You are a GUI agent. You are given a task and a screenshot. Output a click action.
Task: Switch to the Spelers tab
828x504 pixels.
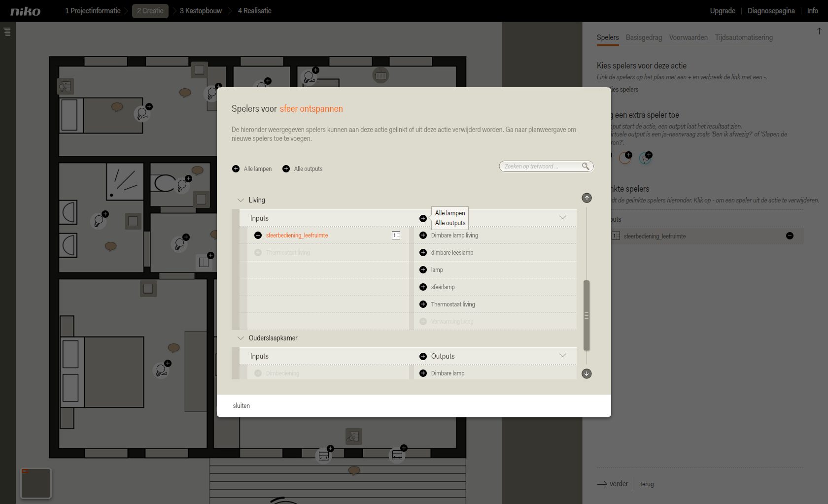pyautogui.click(x=608, y=37)
